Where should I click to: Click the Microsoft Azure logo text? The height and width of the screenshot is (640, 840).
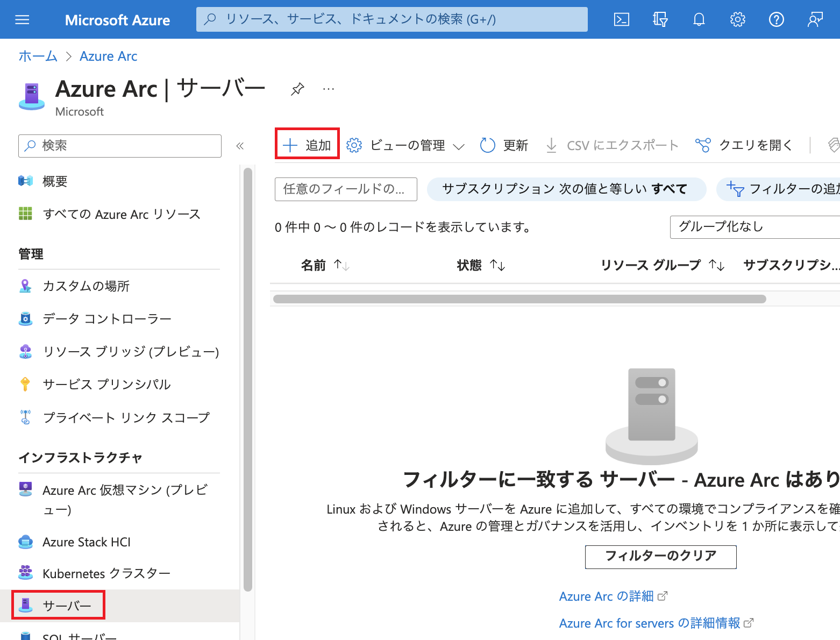(117, 20)
